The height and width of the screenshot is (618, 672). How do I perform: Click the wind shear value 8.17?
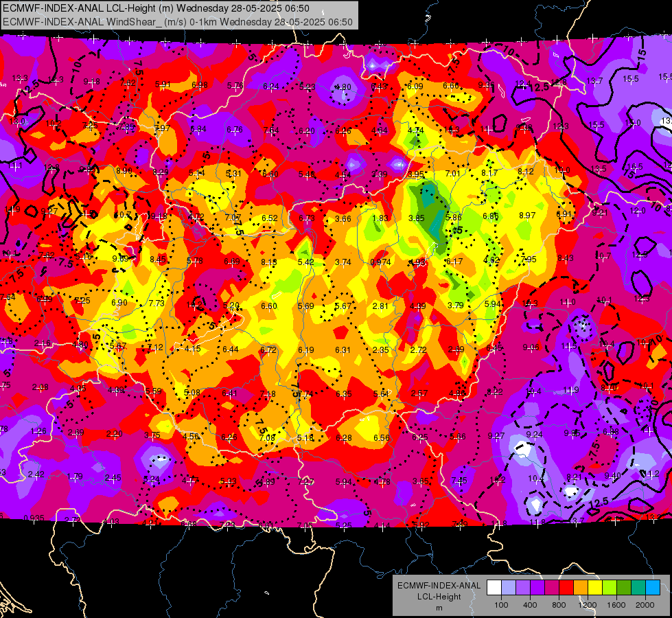(x=489, y=173)
